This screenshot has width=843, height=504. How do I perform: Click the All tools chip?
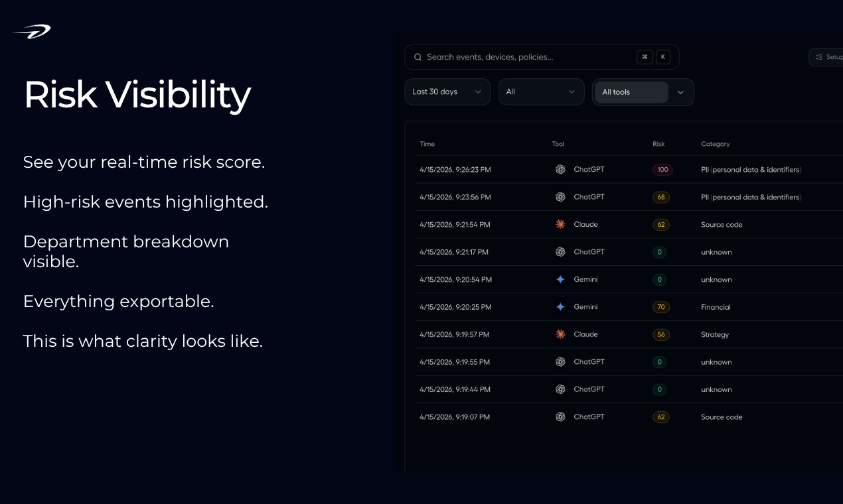(631, 92)
